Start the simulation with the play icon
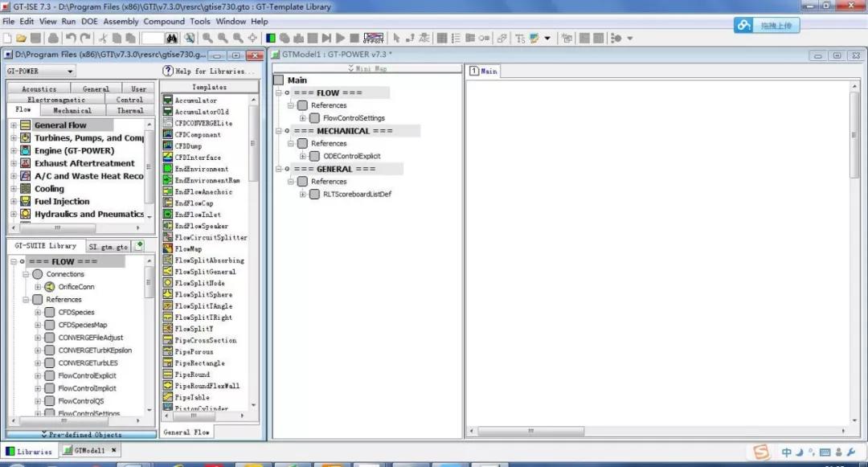This screenshot has height=467, width=868. coord(341,38)
